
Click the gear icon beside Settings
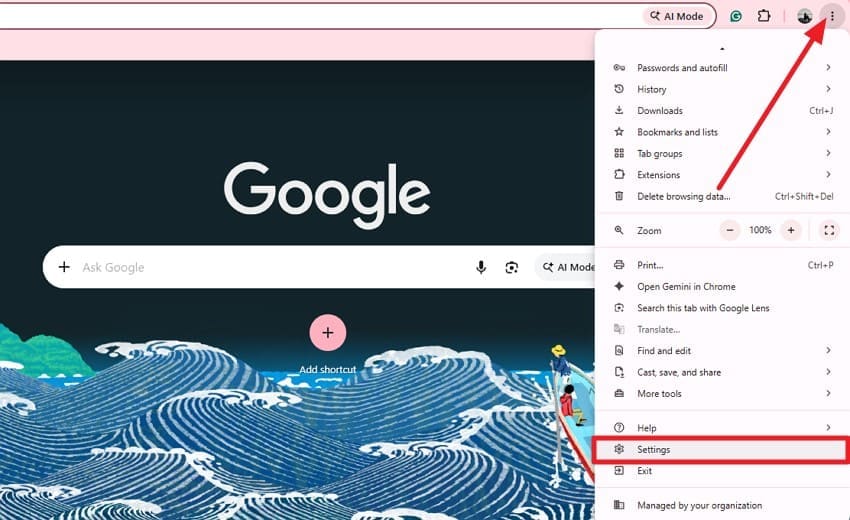tap(619, 449)
